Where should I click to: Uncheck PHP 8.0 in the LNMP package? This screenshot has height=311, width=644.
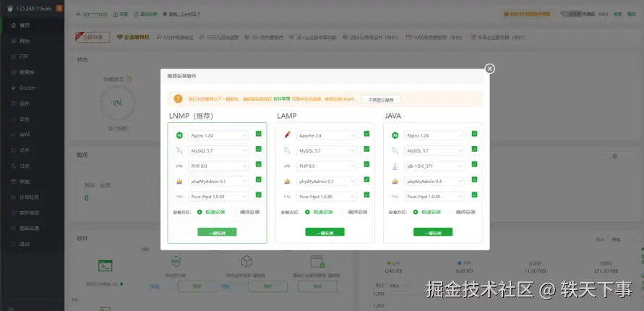pyautogui.click(x=259, y=164)
